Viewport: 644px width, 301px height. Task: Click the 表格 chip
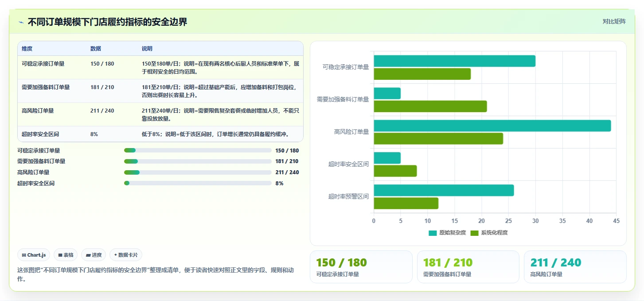[x=66, y=255]
